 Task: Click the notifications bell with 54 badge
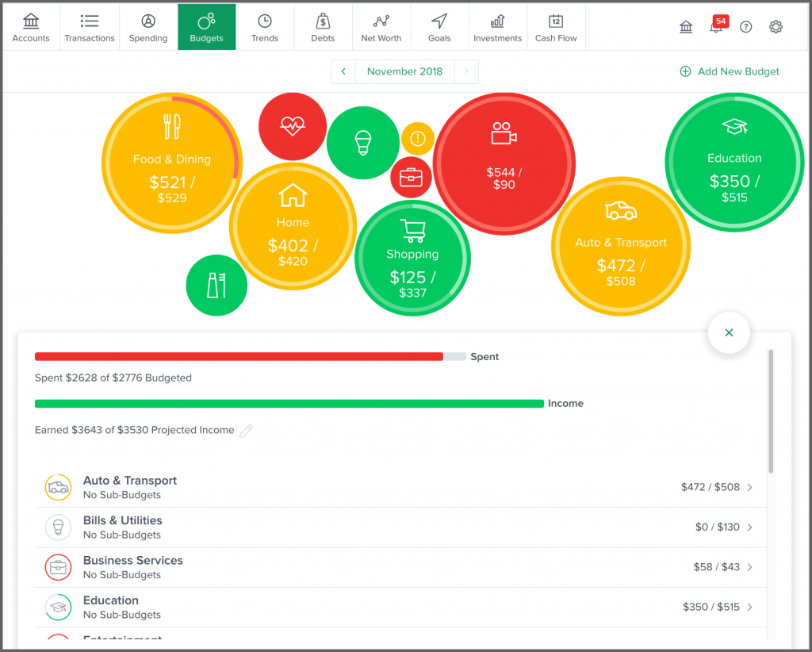[x=717, y=27]
